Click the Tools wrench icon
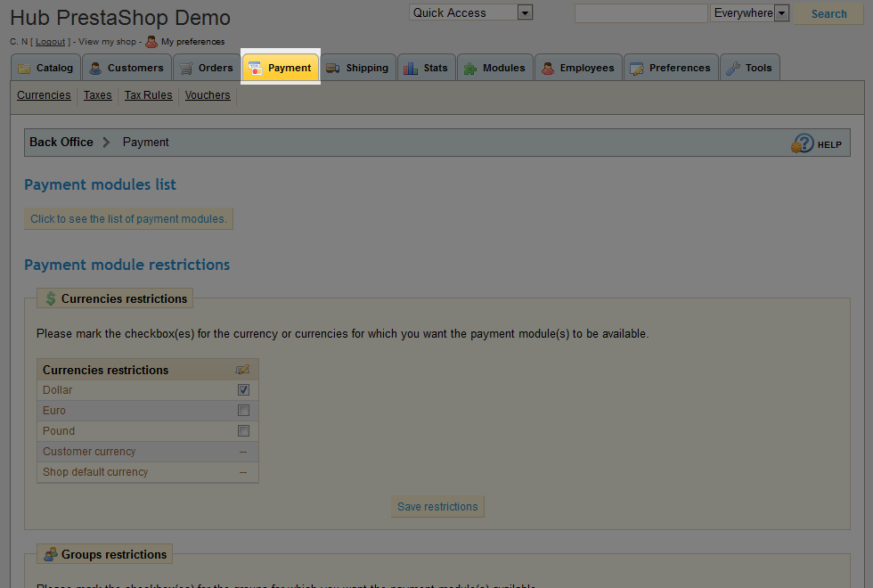 (x=732, y=69)
